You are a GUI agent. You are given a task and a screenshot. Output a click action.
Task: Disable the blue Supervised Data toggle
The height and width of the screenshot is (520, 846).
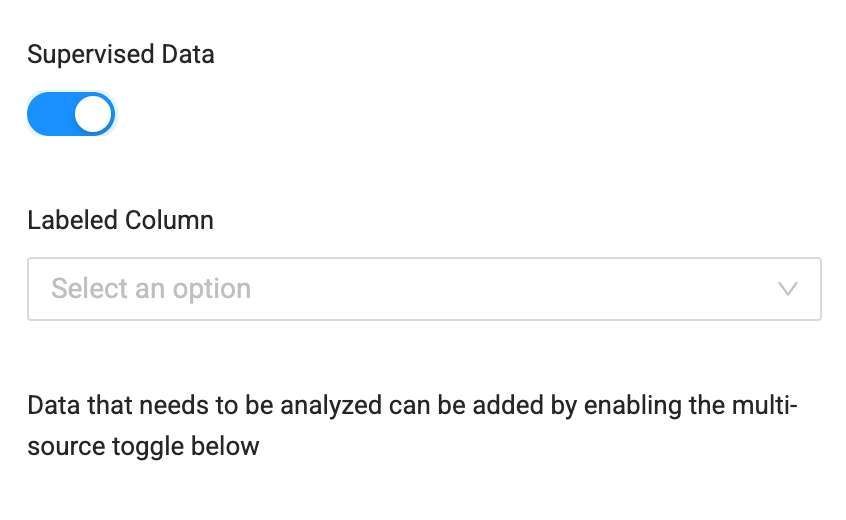point(71,114)
